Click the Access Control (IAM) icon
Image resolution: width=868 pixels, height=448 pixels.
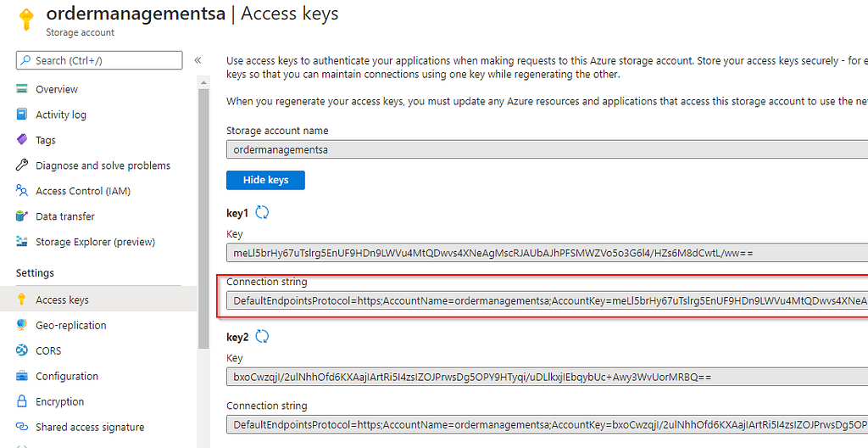point(21,191)
